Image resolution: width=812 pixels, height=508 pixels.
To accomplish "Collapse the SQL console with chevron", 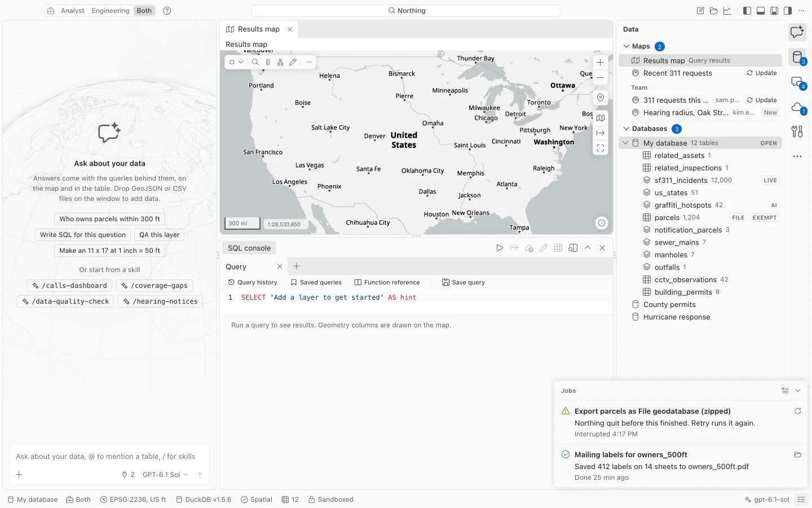I will click(x=588, y=248).
